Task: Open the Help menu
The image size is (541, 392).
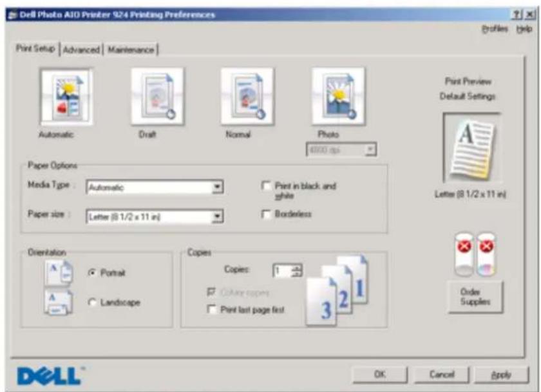Action: (524, 29)
